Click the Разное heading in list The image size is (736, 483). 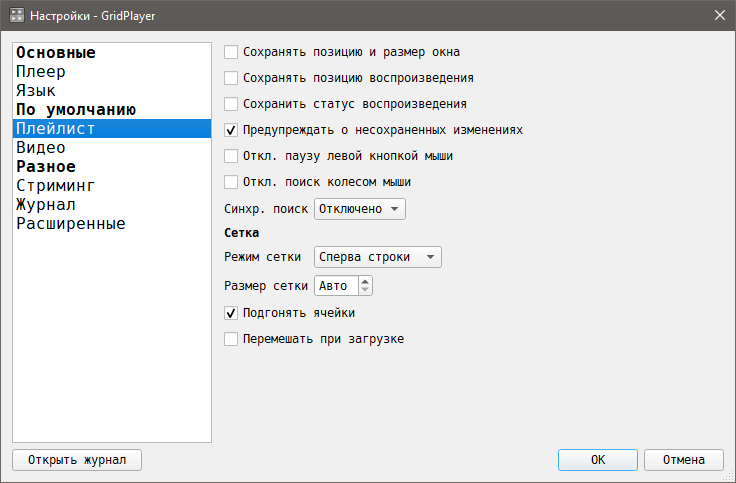click(112, 167)
